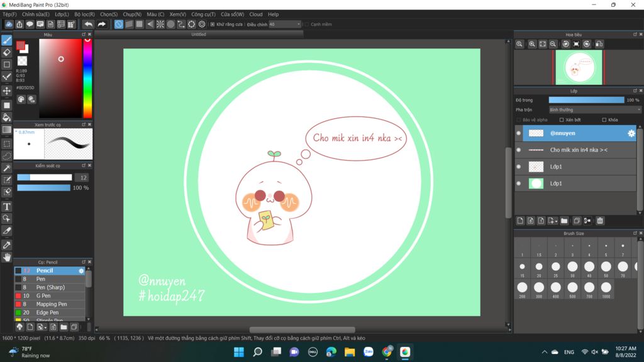644x362 pixels.
Task: Rotate canvas left in navigator
Action: point(565,44)
